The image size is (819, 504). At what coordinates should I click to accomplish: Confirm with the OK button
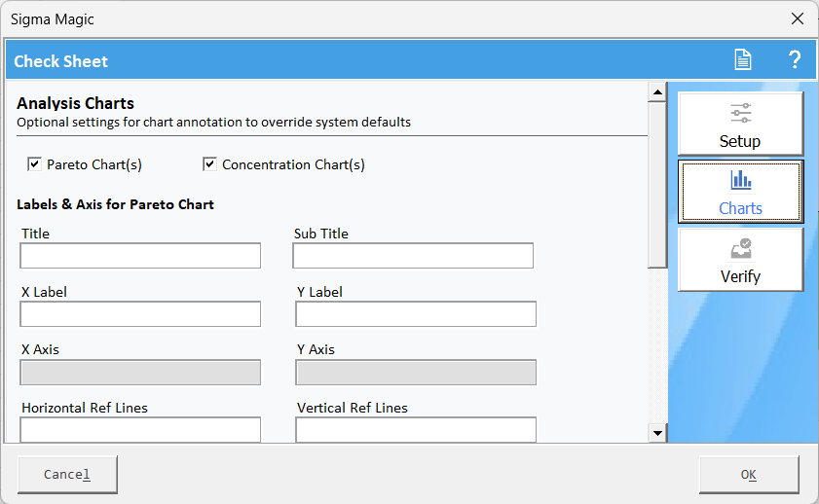click(748, 475)
